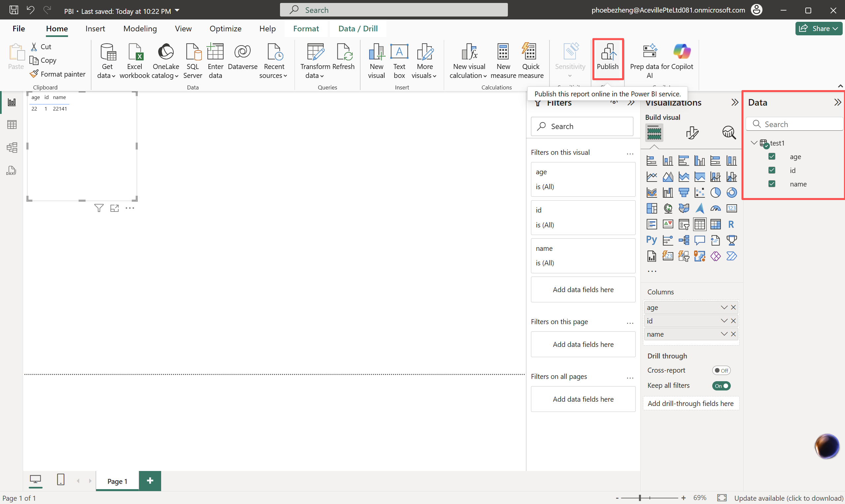Turn off the Keep all filters toggle
845x504 pixels.
pyautogui.click(x=721, y=386)
